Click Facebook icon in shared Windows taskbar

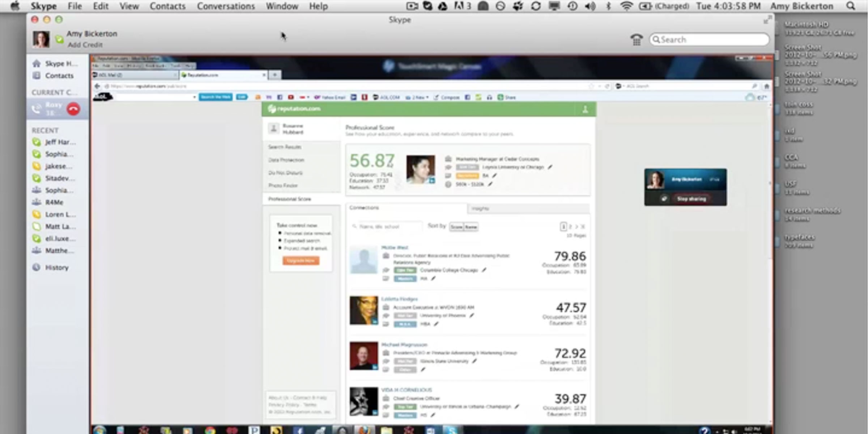click(x=298, y=430)
